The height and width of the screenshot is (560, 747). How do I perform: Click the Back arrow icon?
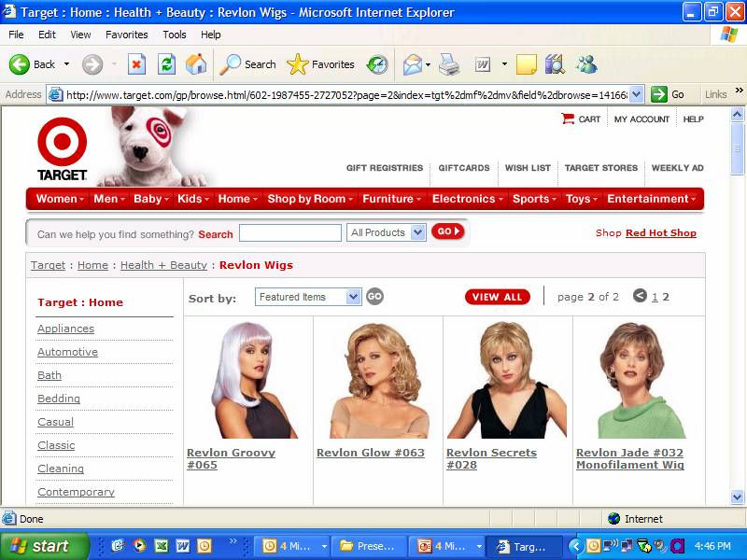point(20,64)
